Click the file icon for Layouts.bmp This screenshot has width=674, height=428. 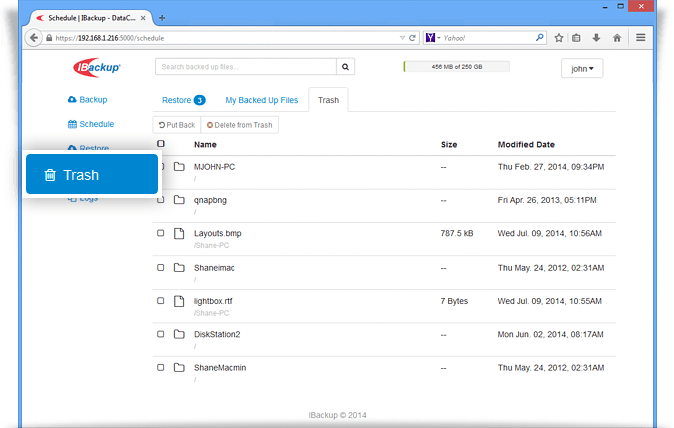[179, 233]
